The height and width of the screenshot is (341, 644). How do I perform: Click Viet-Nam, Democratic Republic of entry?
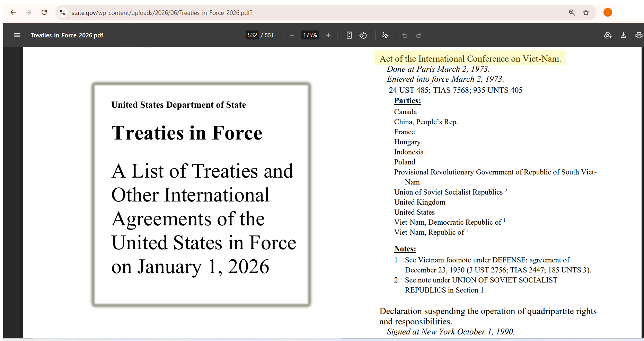click(x=450, y=222)
